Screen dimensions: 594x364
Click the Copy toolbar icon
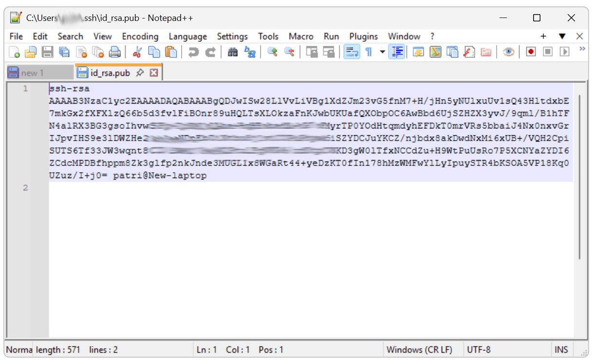point(154,52)
